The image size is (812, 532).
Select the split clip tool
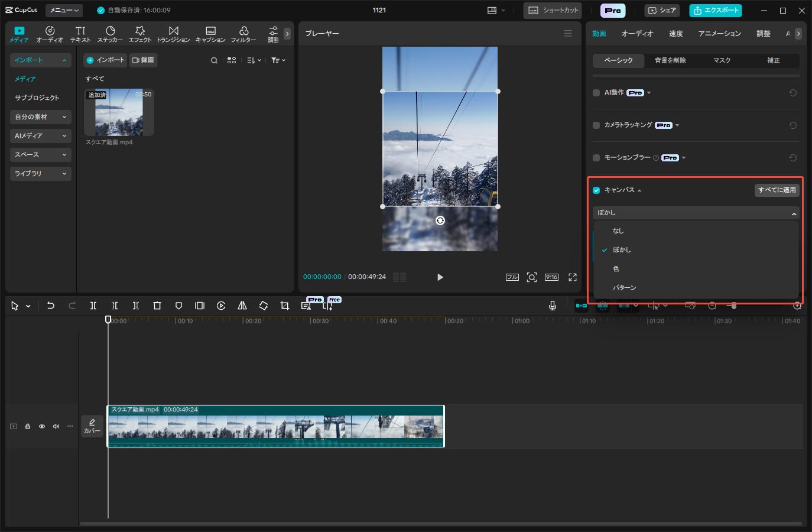tap(93, 306)
